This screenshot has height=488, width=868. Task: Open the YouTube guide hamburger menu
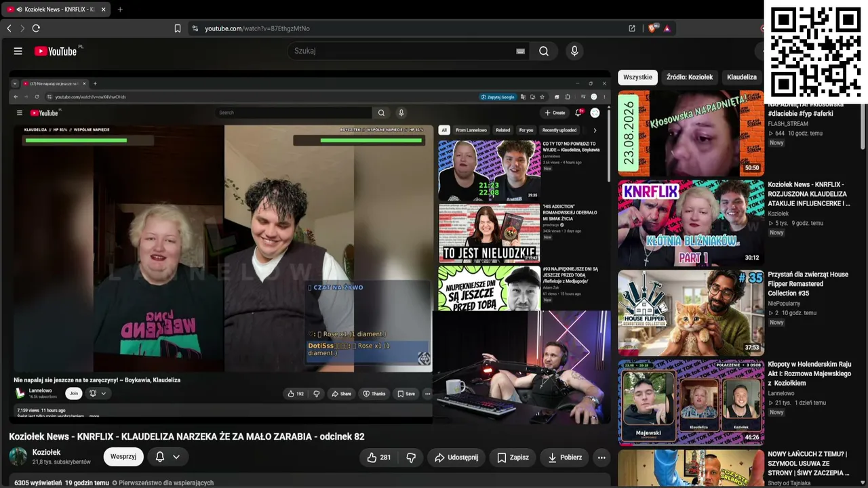point(18,51)
